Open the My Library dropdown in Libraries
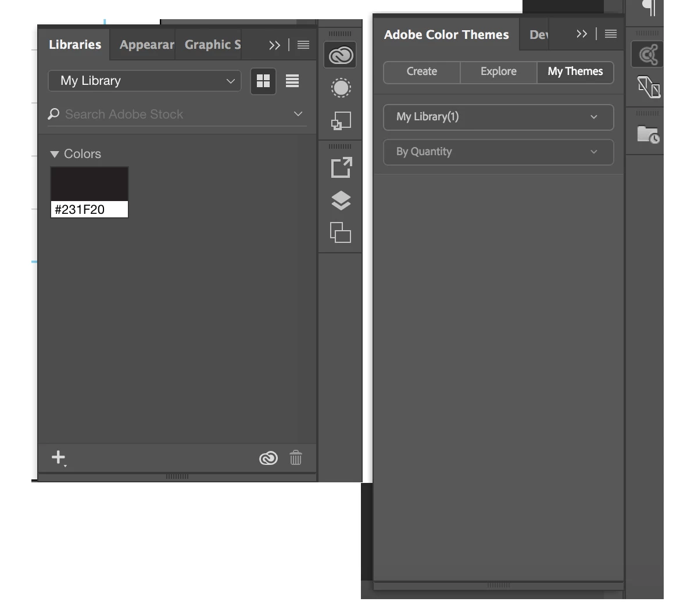This screenshot has height=616, width=698. pos(144,81)
